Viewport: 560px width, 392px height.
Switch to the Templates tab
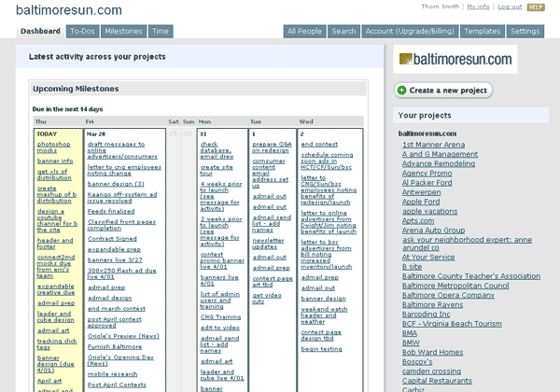pyautogui.click(x=483, y=31)
